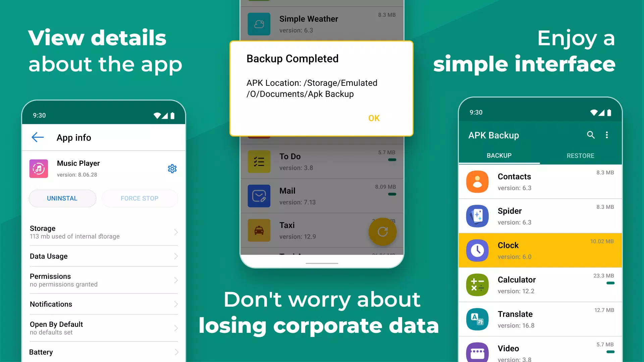The image size is (644, 362).
Task: Tap OK to dismiss Backup Completed dialog
Action: tap(374, 118)
